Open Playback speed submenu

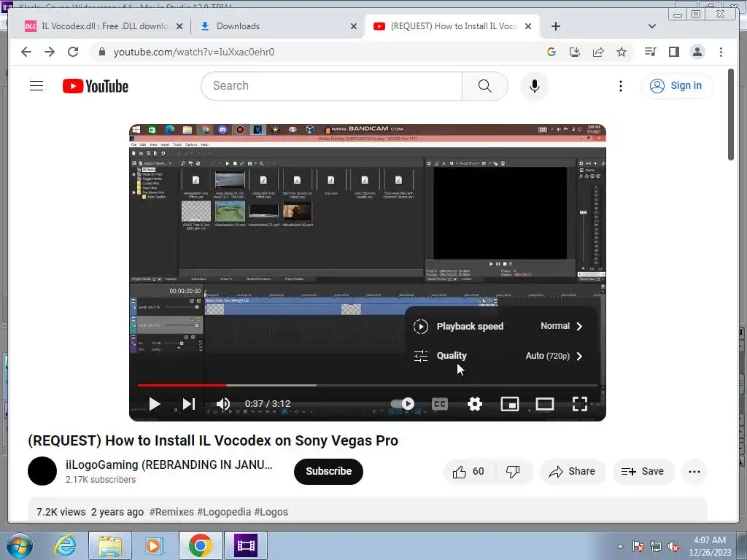500,326
